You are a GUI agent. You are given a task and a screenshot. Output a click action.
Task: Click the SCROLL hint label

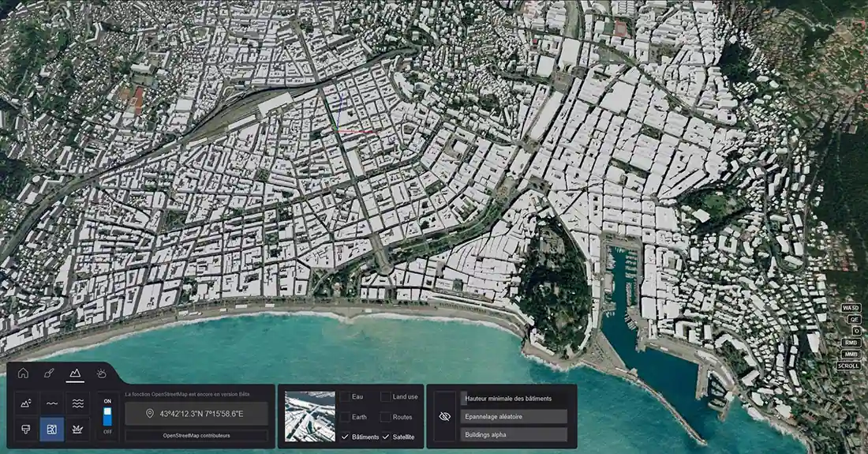tap(848, 366)
